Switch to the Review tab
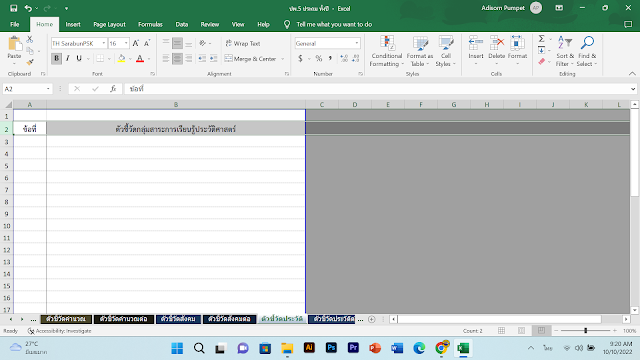The width and height of the screenshot is (640, 360). pyautogui.click(x=210, y=24)
